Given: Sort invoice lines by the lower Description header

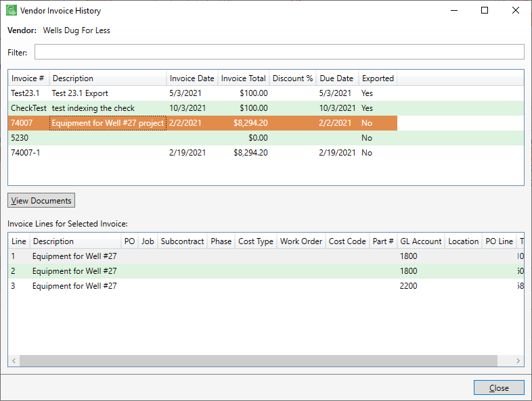Looking at the screenshot, I should [76, 241].
